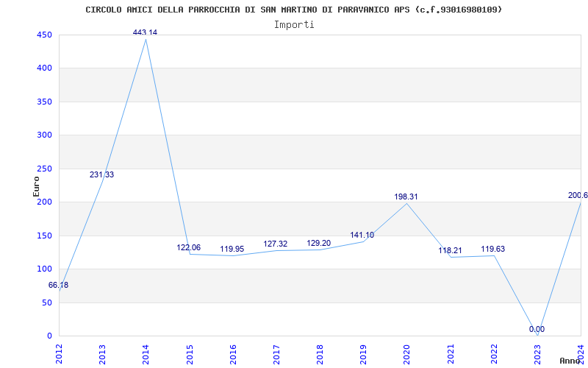The height and width of the screenshot is (368, 588).
Task: Click the 'Importi' subtitle
Action: pyautogui.click(x=294, y=25)
